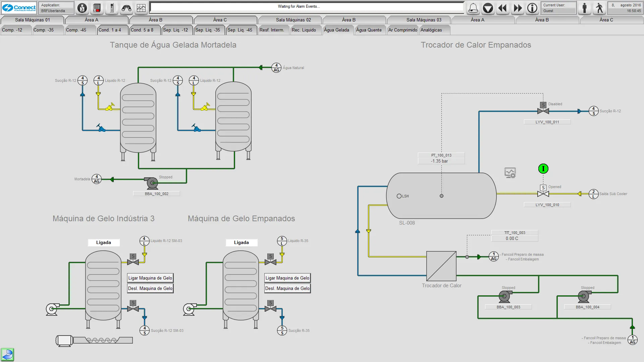This screenshot has width=644, height=362.
Task: Click the trend settings icon near tank SL-008
Action: point(510,173)
